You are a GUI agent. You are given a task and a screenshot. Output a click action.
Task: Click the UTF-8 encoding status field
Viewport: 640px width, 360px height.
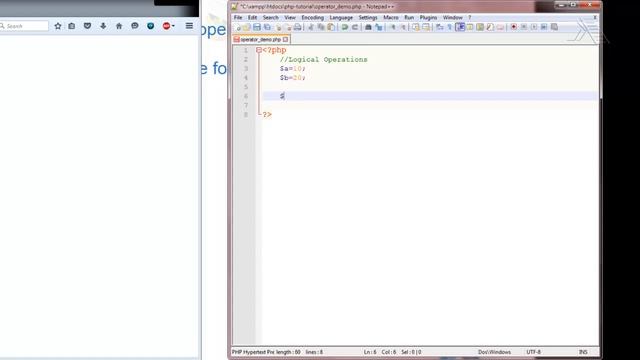[533, 352]
